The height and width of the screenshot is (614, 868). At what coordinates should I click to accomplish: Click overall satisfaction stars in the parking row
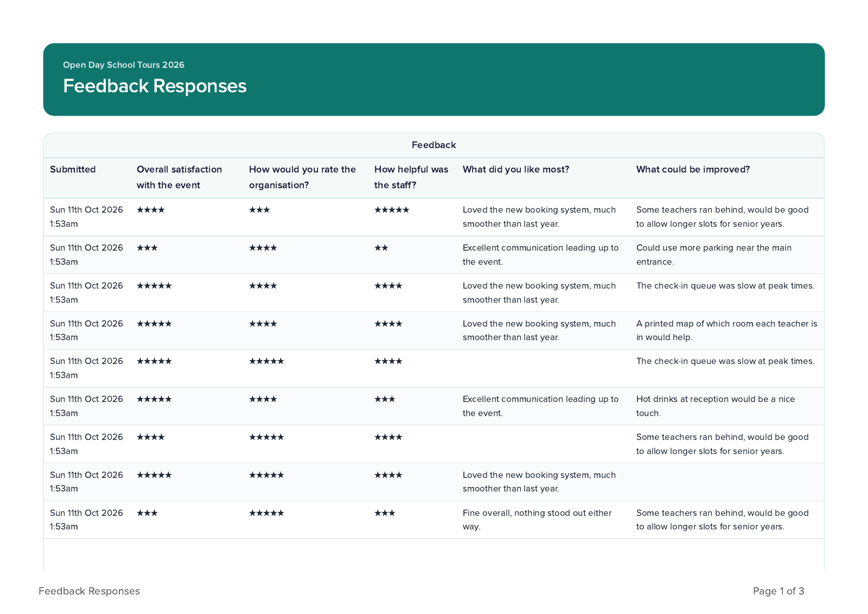click(147, 248)
